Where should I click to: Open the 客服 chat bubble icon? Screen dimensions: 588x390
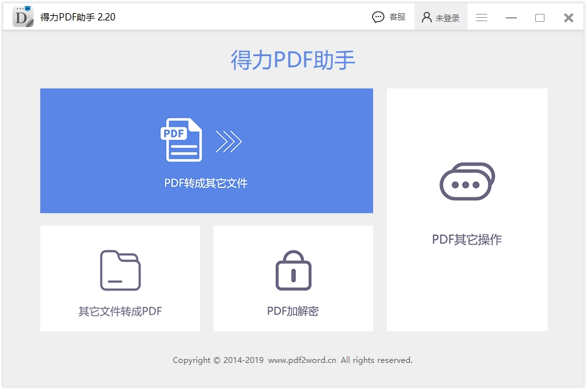[x=378, y=17]
